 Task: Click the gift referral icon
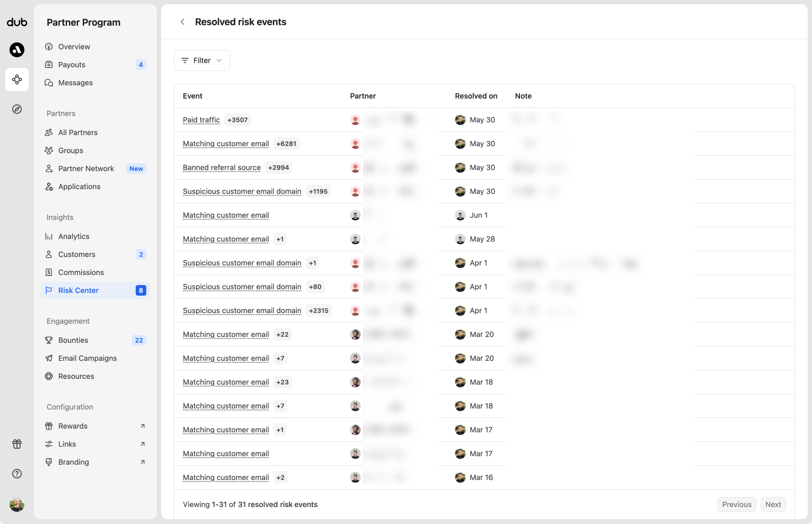(x=17, y=444)
